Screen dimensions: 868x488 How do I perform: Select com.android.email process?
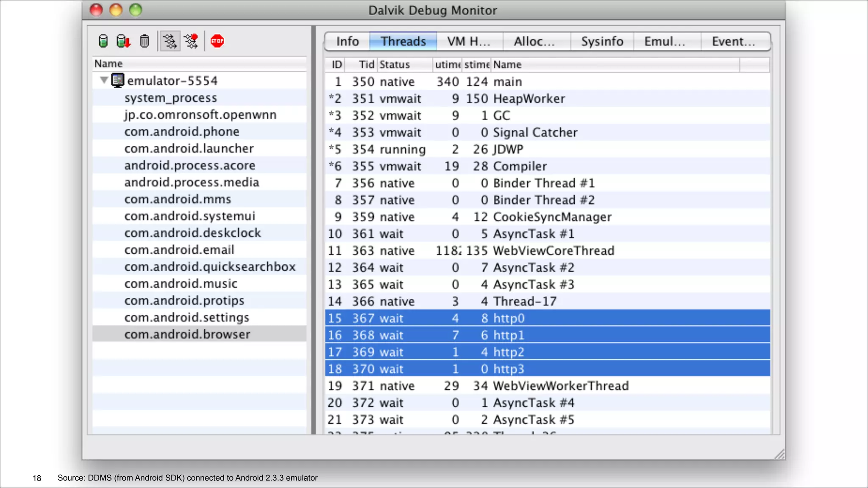tap(199, 250)
